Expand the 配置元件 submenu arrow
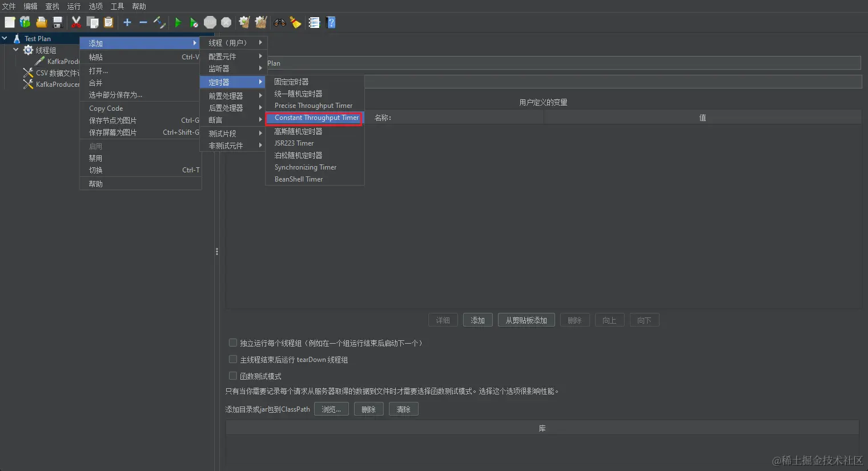 (x=260, y=56)
